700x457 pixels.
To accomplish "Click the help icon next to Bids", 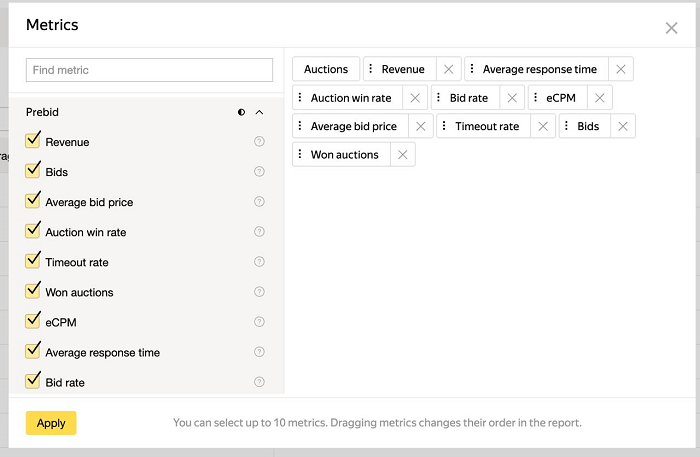I will (259, 172).
